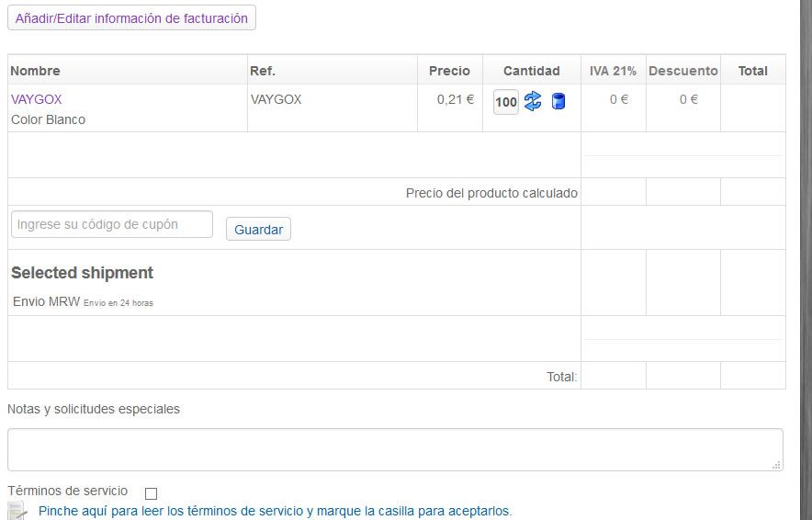This screenshot has height=520, width=812.
Task: Click the Cantidad column header
Action: [x=531, y=71]
